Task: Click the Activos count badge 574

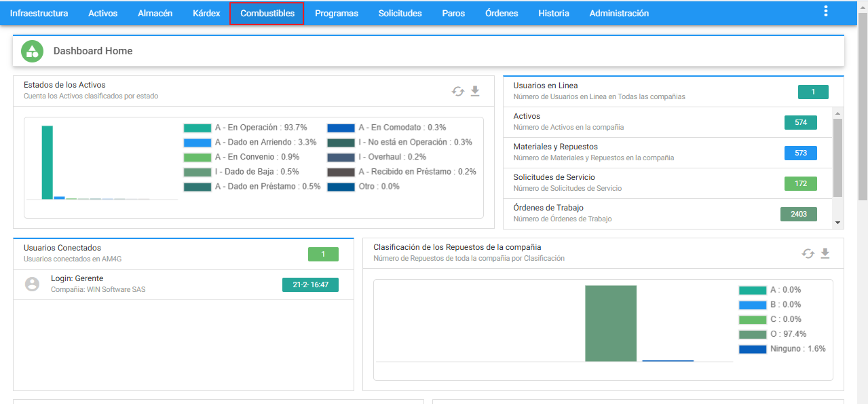Action: [x=801, y=122]
